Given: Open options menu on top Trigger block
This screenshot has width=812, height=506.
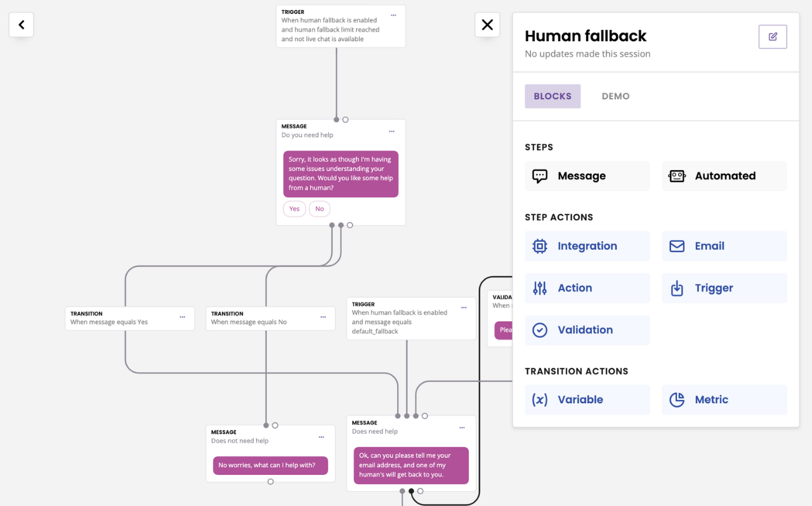Looking at the screenshot, I should click(x=393, y=15).
